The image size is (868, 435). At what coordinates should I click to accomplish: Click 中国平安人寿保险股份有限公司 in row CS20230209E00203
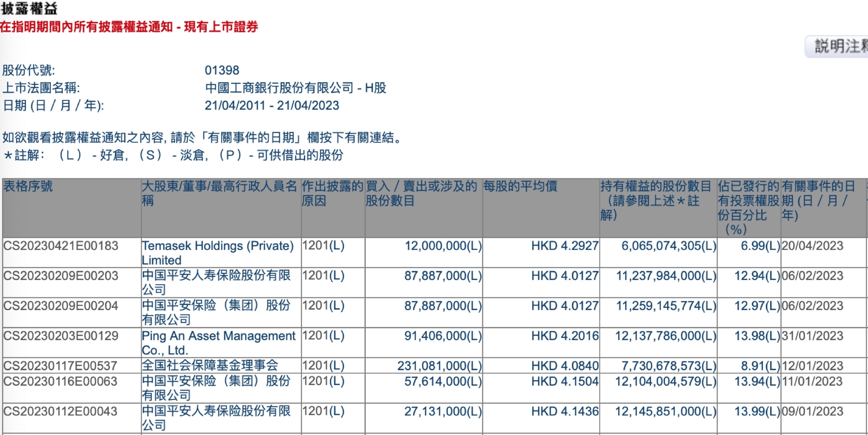[x=216, y=283]
